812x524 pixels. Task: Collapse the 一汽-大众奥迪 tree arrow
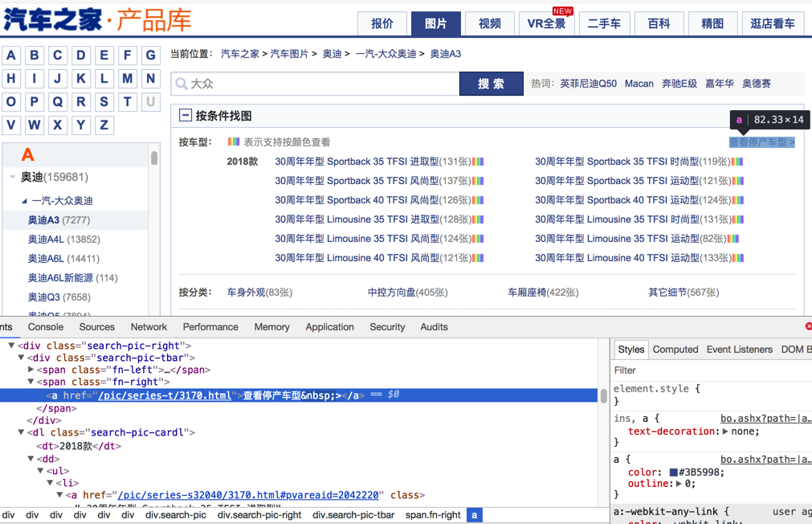tap(24, 201)
